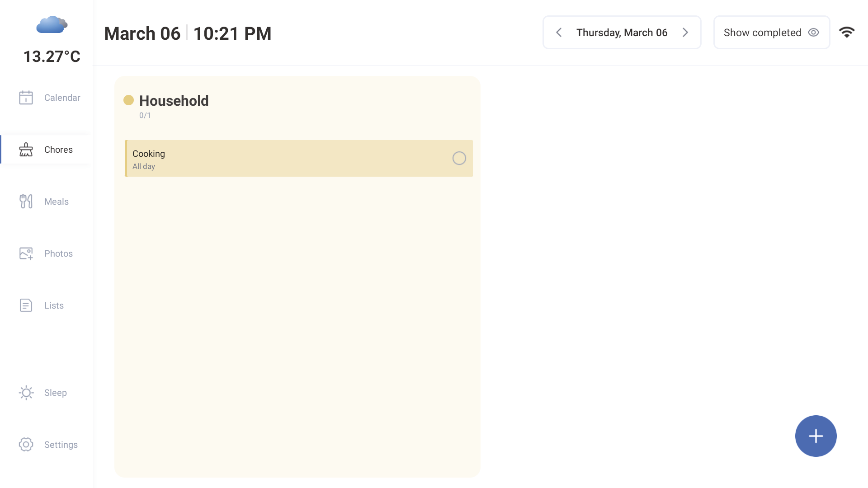The width and height of the screenshot is (868, 488).
Task: Click the Chores broom icon
Action: pos(26,150)
